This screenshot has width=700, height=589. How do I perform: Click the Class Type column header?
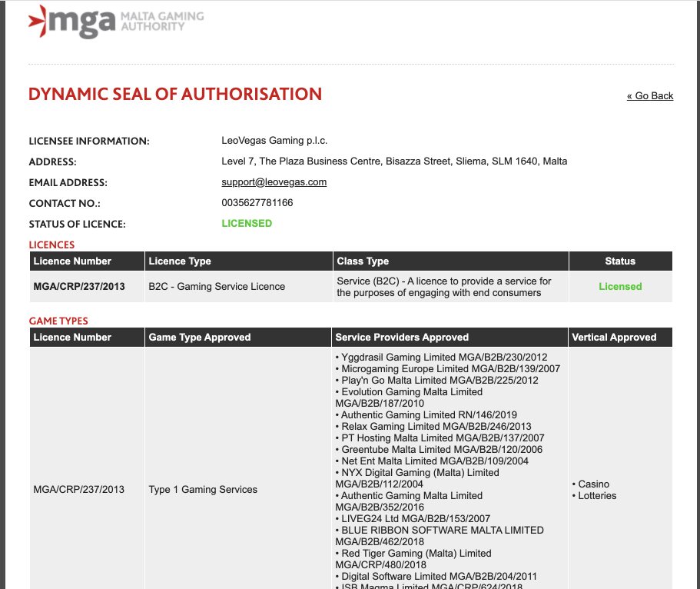tap(451, 261)
